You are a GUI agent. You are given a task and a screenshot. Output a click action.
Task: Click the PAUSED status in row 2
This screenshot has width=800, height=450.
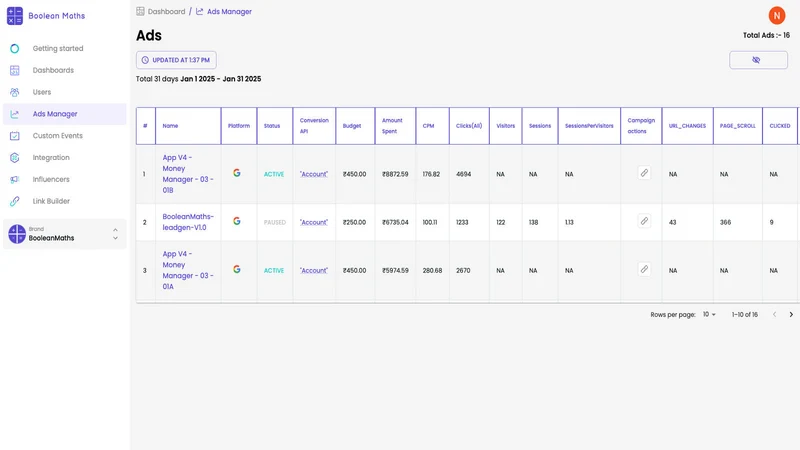(x=274, y=222)
